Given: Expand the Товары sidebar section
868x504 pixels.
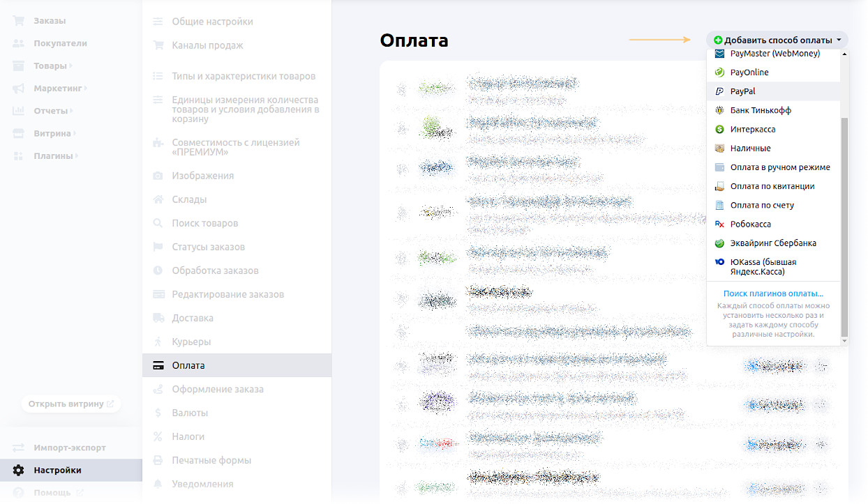Looking at the screenshot, I should [x=50, y=66].
